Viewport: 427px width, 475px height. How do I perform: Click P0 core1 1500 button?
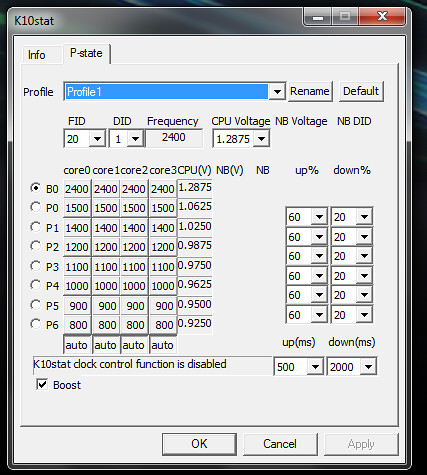[106, 208]
